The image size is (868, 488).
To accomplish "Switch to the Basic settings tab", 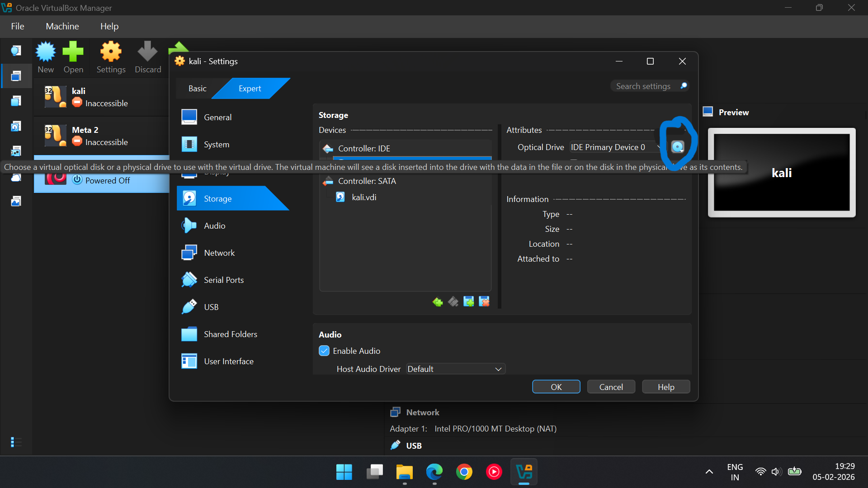I will 198,89.
